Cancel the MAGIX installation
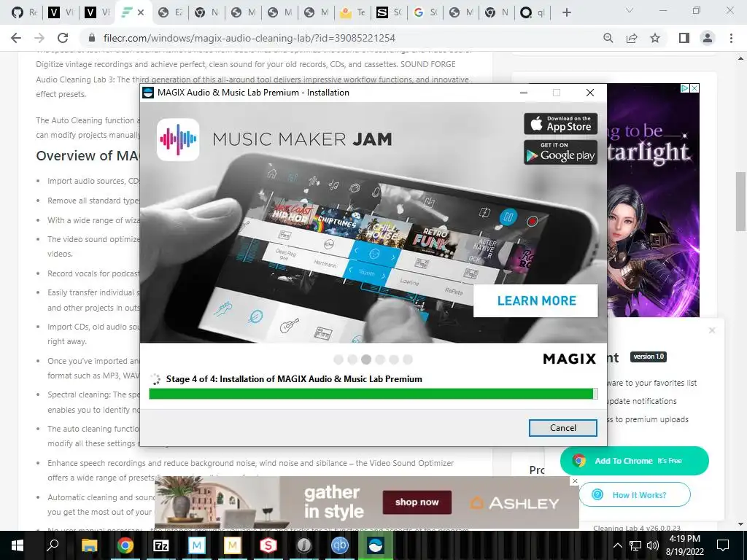 point(562,427)
